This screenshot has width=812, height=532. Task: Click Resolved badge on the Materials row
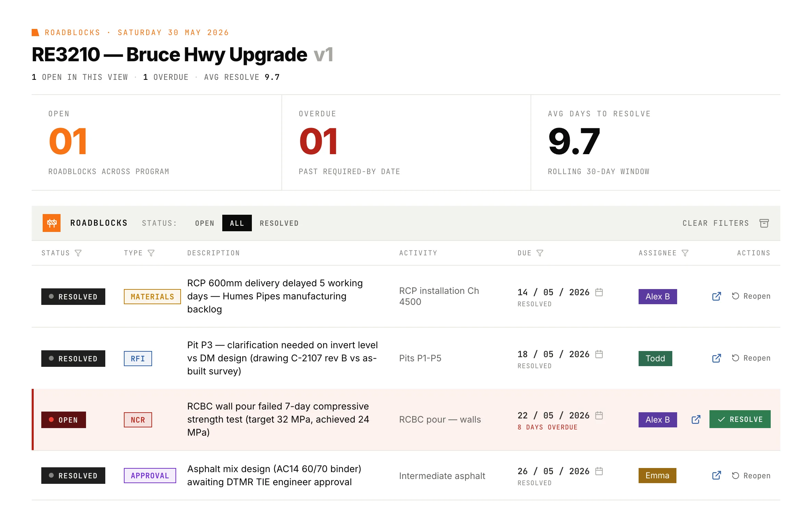[73, 297]
